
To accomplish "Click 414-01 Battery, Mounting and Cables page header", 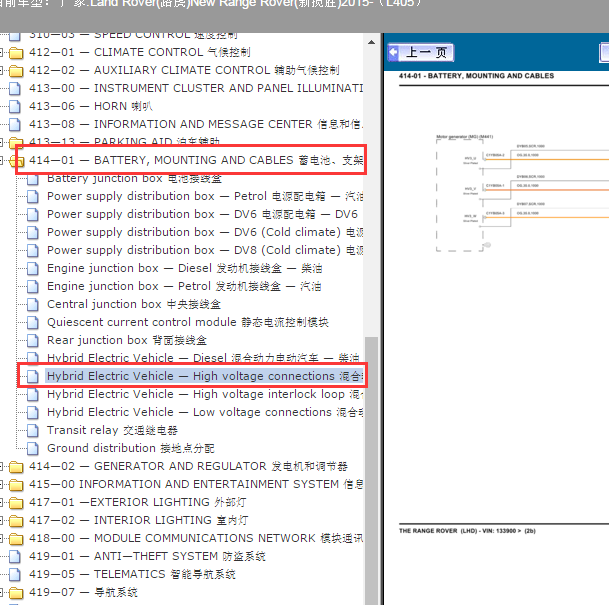I will pyautogui.click(x=477, y=76).
